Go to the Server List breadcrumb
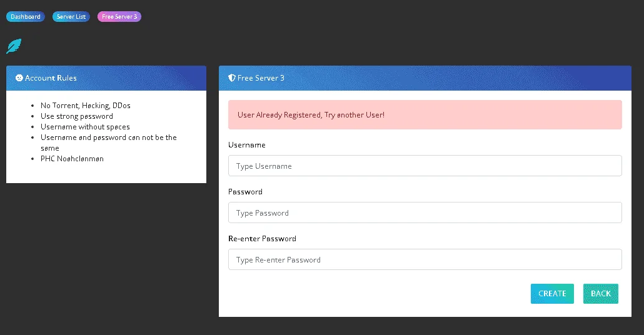The width and height of the screenshot is (644, 335). (71, 17)
